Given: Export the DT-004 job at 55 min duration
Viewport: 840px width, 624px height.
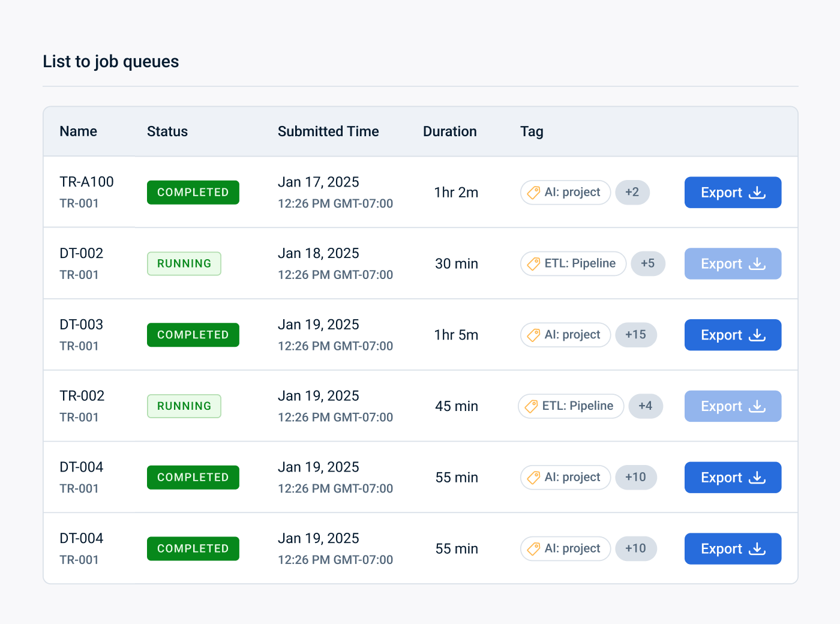Looking at the screenshot, I should click(733, 477).
